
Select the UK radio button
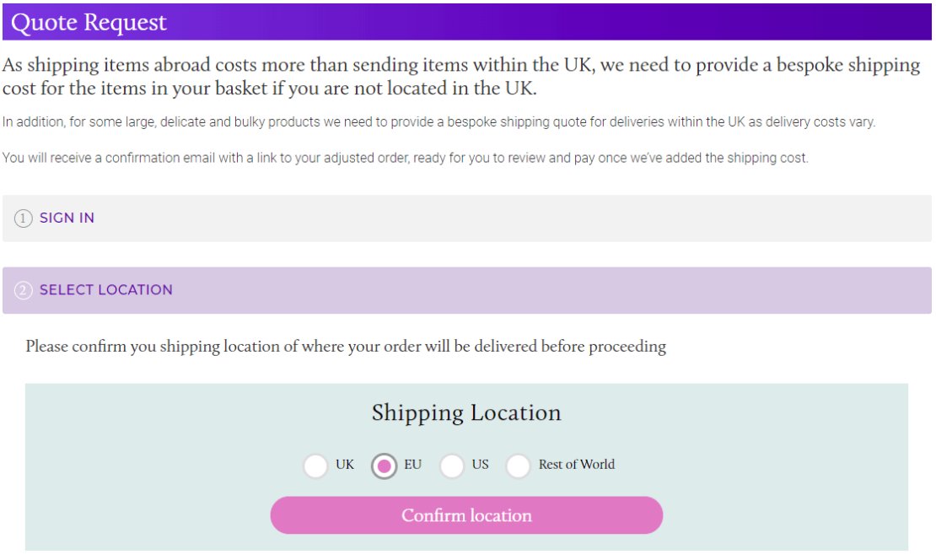[315, 466]
